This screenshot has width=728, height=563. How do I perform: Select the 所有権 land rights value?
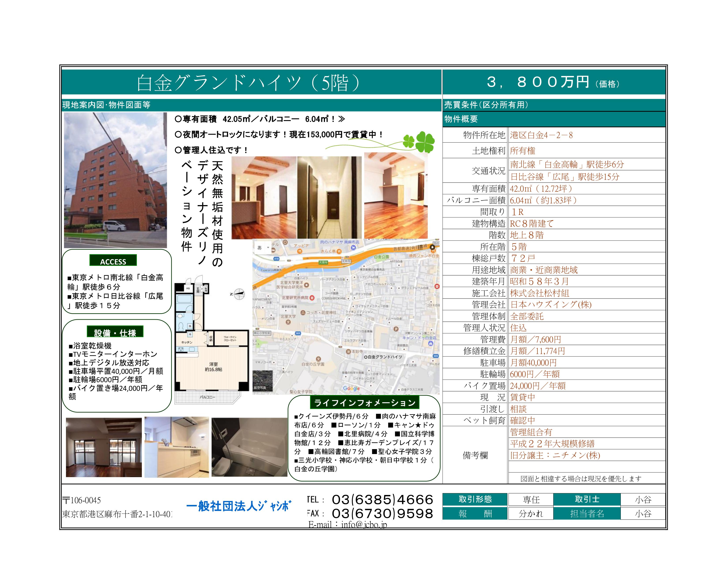coord(523,151)
